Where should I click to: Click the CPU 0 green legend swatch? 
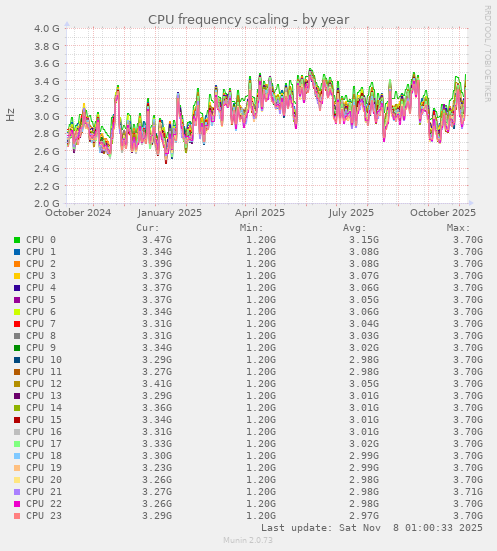pyautogui.click(x=17, y=240)
